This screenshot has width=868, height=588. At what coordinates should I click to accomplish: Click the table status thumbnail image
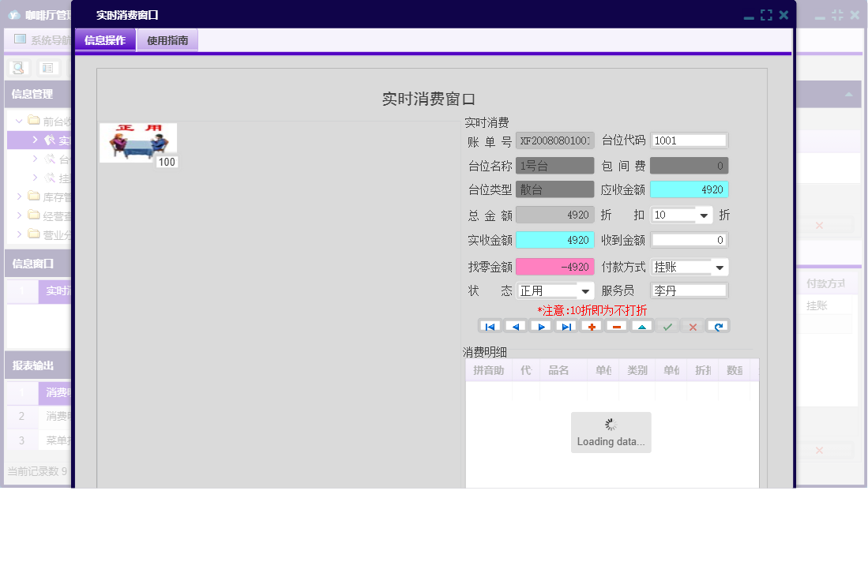(x=137, y=142)
